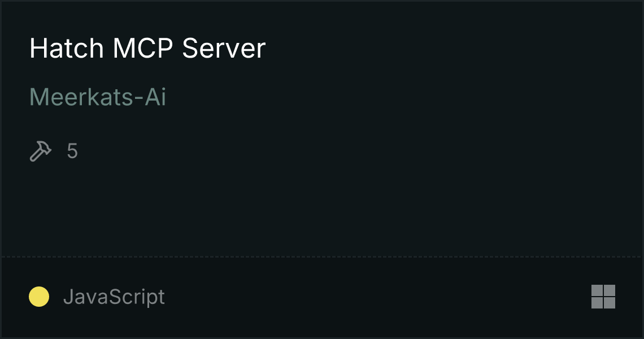Click the hammer tools icon
This screenshot has height=339, width=644.
pyautogui.click(x=41, y=151)
